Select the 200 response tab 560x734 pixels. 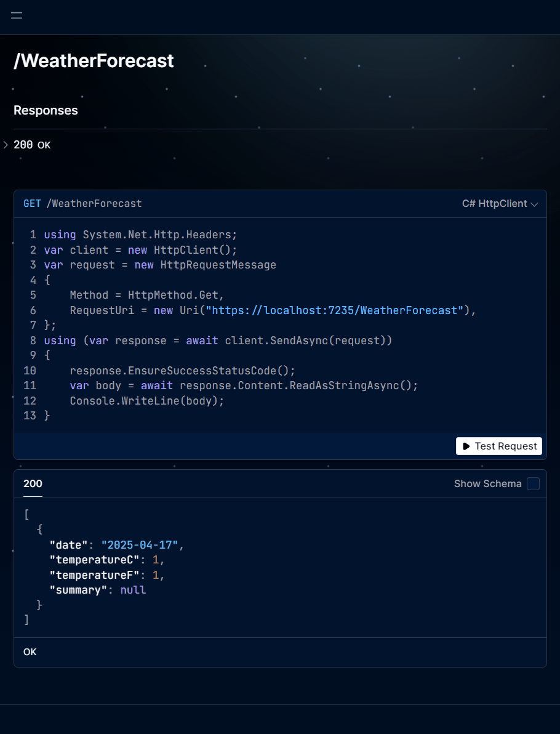pyautogui.click(x=33, y=483)
